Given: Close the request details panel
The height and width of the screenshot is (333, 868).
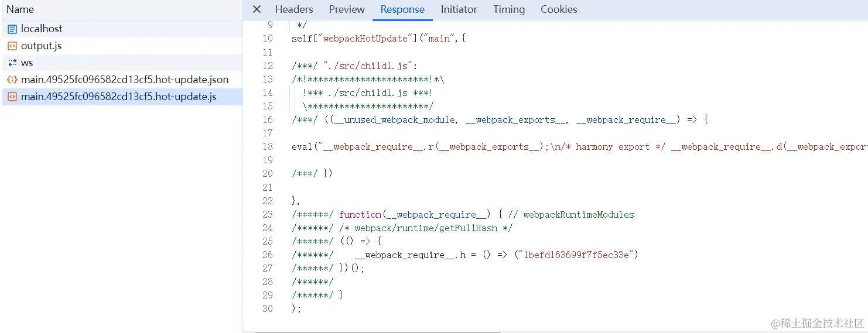Looking at the screenshot, I should [x=257, y=9].
